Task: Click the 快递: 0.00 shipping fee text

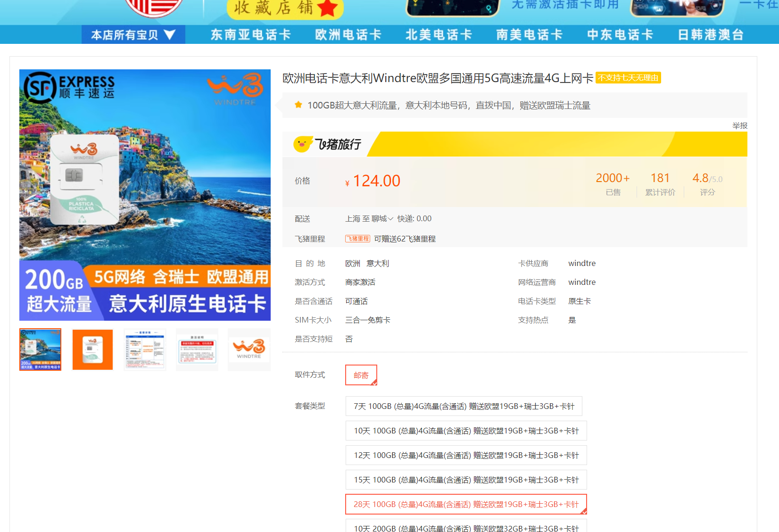Action: pyautogui.click(x=414, y=219)
